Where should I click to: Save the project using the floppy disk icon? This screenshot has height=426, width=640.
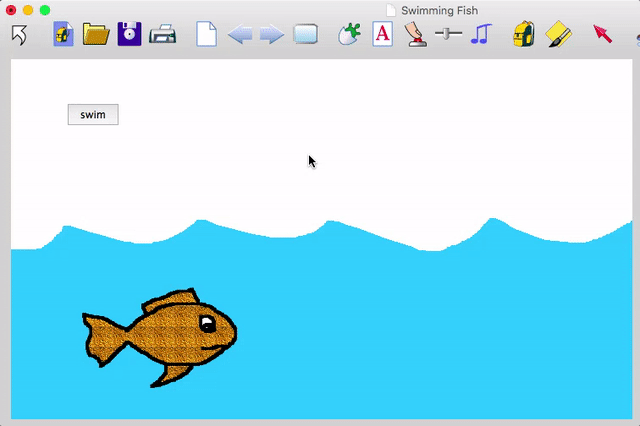click(129, 34)
